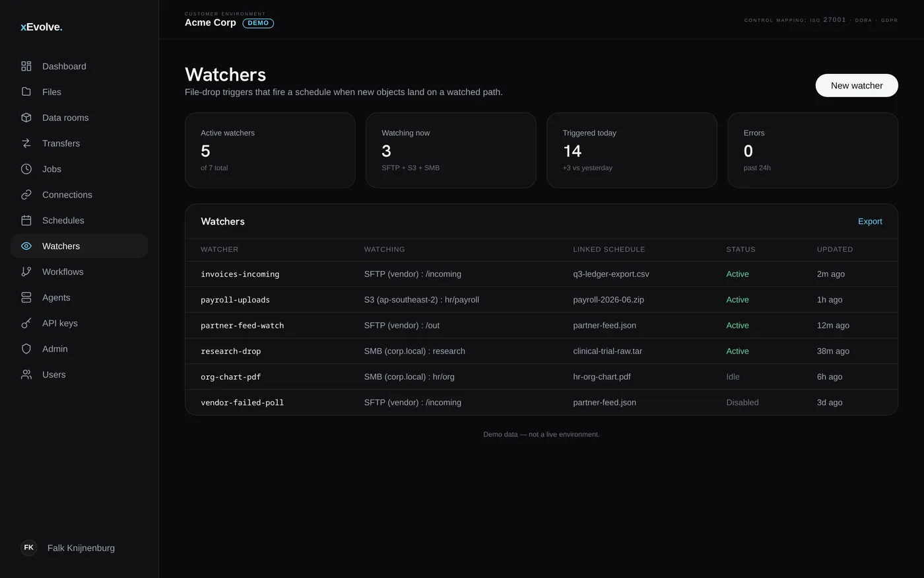
Task: Click the Data rooms box icon
Action: coord(26,118)
